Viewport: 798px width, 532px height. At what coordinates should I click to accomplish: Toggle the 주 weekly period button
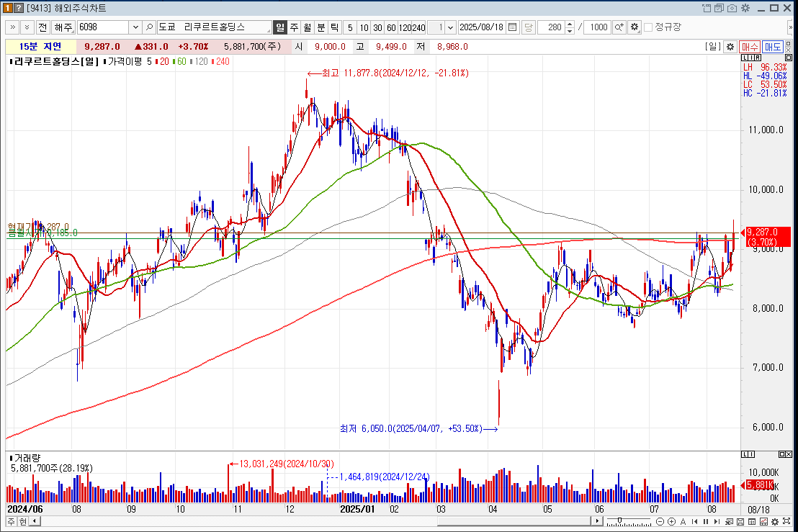click(x=294, y=27)
